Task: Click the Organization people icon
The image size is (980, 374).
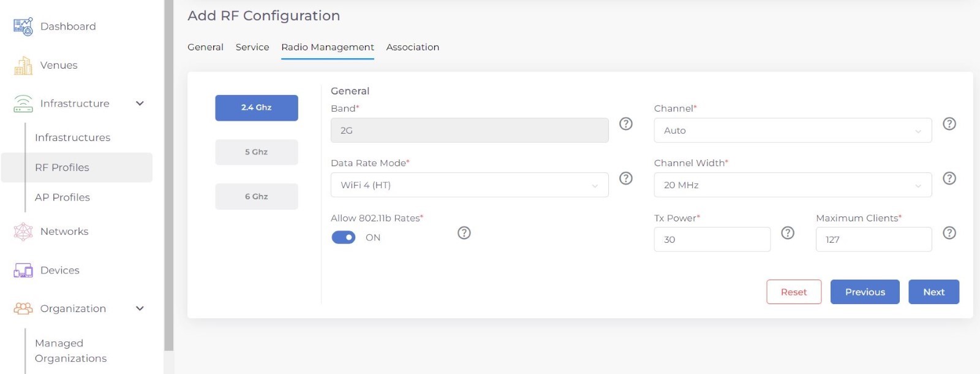Action: (x=23, y=308)
